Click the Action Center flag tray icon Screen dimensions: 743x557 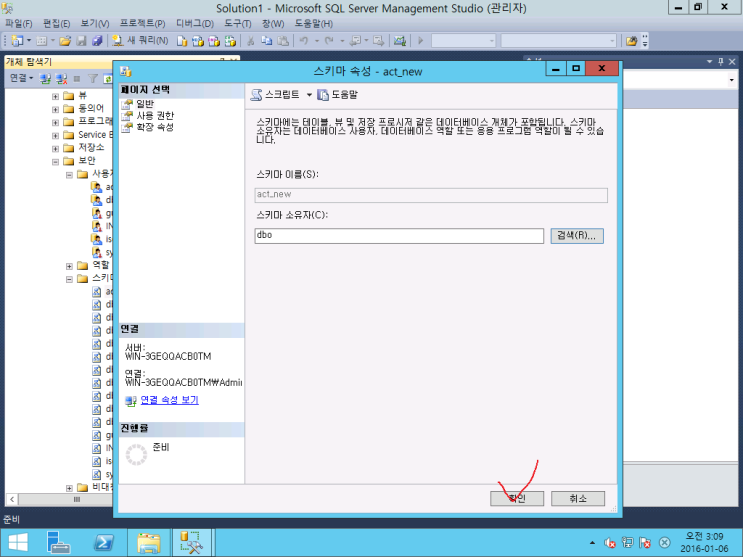(645, 543)
